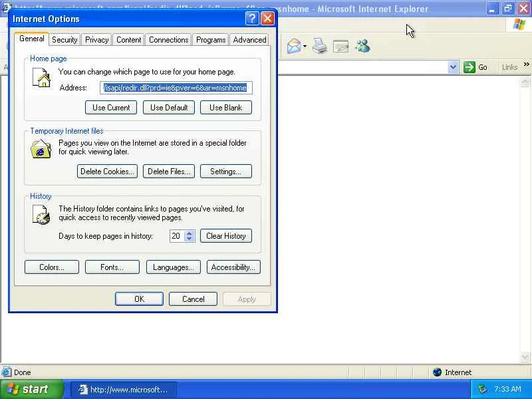
Task: Open the Connections tab
Action: point(169,40)
